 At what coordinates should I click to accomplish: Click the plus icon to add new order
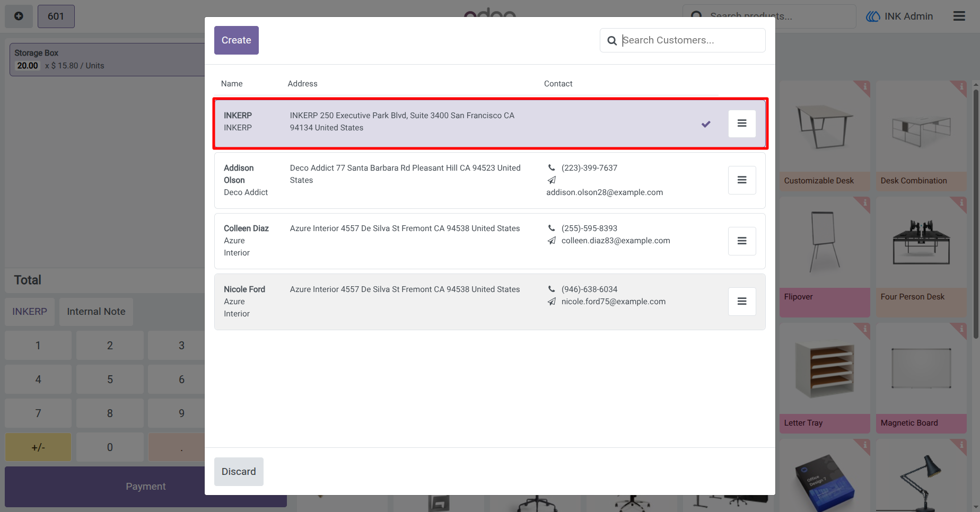click(x=19, y=16)
